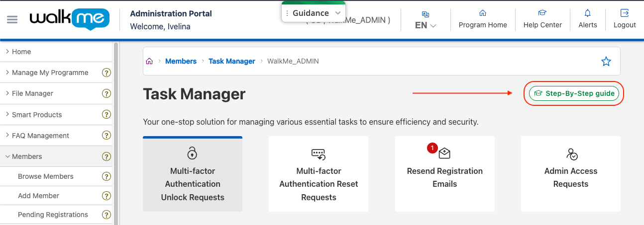The height and width of the screenshot is (225, 644).
Task: Click 'WalkMe_ADMIN' breadcrumb text
Action: point(293,61)
